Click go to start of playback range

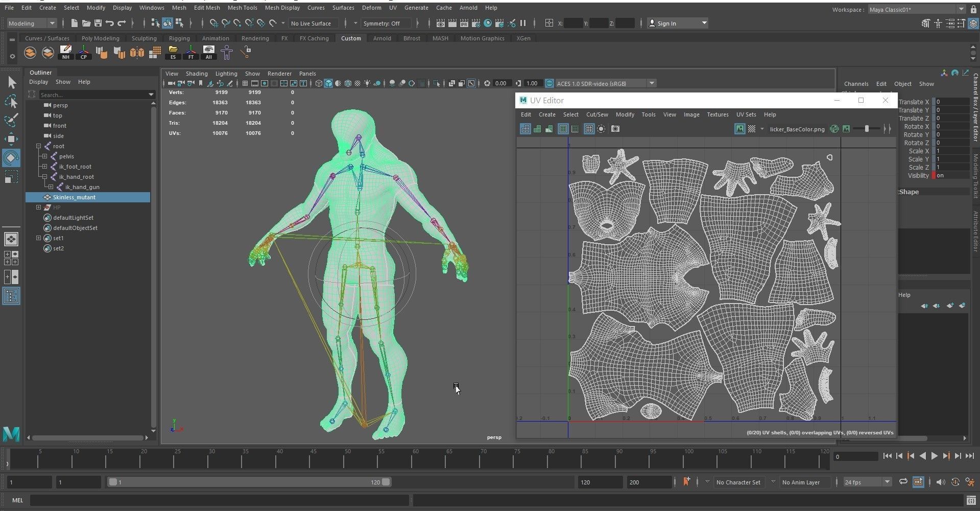[887, 456]
